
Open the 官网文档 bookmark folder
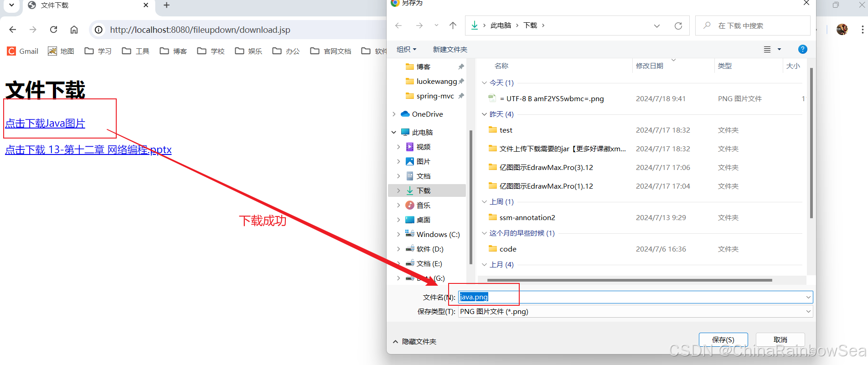point(331,51)
